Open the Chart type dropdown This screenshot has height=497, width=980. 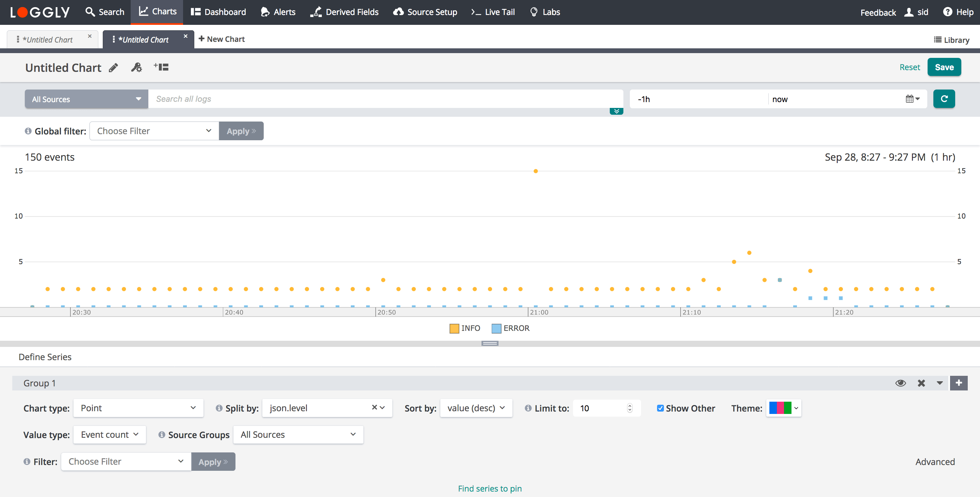click(138, 408)
